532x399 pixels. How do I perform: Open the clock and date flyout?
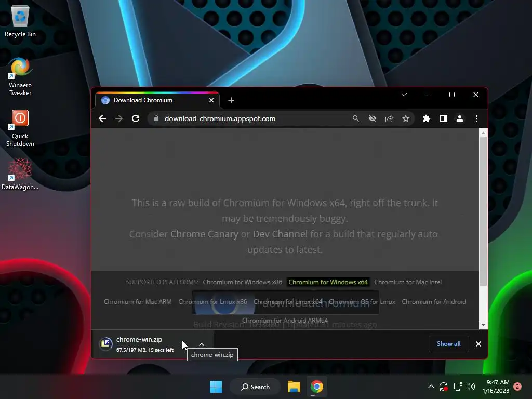(x=496, y=387)
